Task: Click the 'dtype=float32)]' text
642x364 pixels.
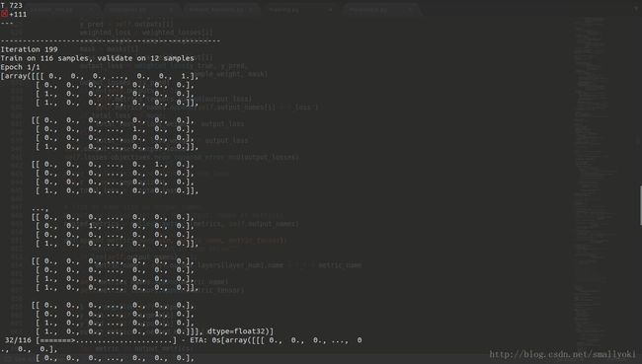Action: [x=240, y=331]
